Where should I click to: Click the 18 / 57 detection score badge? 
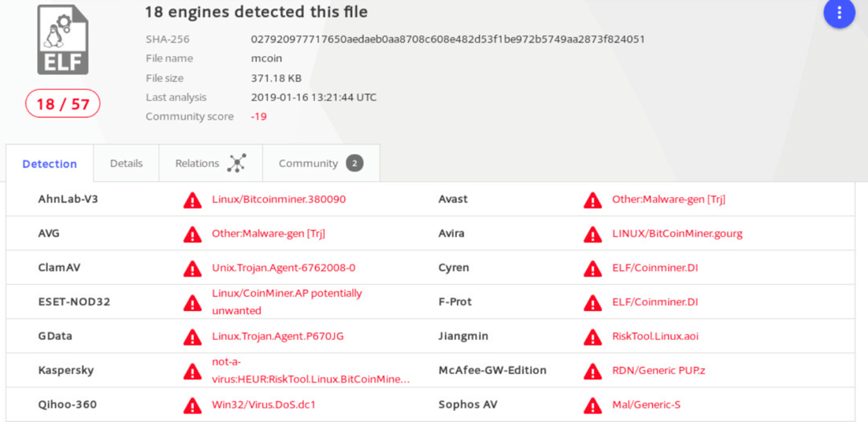point(62,103)
